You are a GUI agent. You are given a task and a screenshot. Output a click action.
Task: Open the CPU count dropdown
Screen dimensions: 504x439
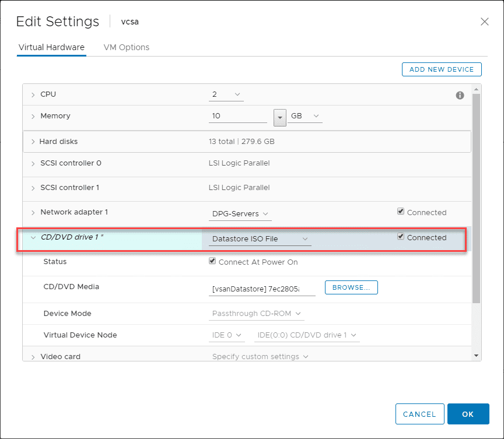pyautogui.click(x=226, y=94)
